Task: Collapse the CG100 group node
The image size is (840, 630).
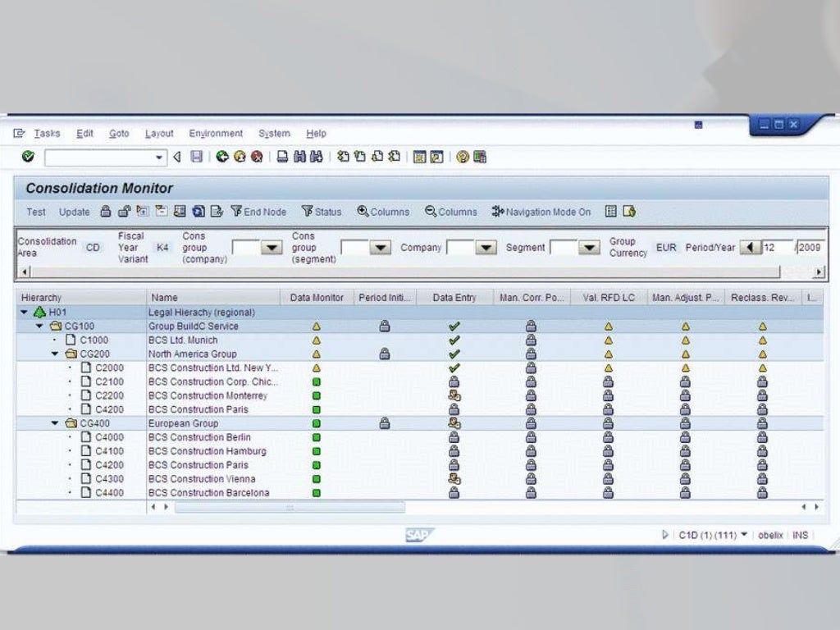Action: [39, 326]
